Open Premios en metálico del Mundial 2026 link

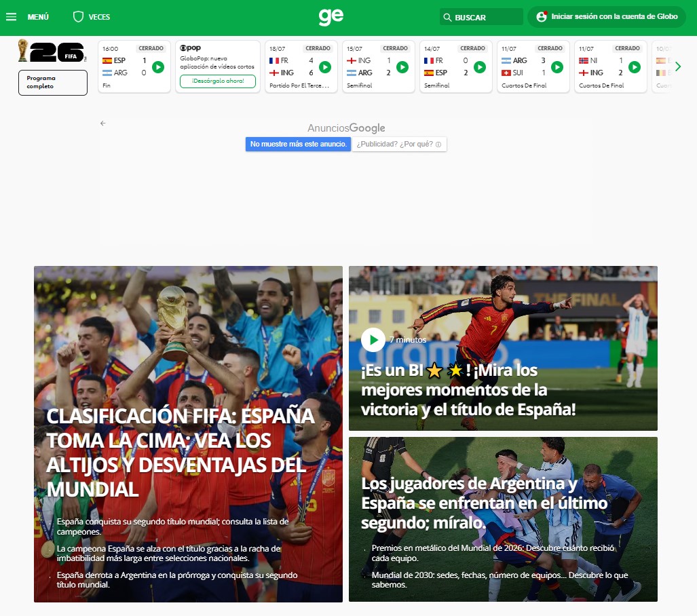tap(493, 553)
